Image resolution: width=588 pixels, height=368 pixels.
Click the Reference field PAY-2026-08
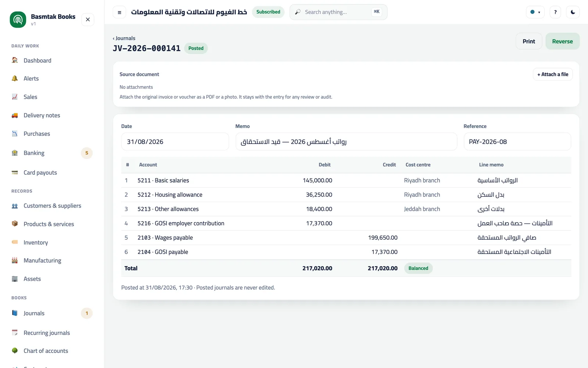[517, 142]
